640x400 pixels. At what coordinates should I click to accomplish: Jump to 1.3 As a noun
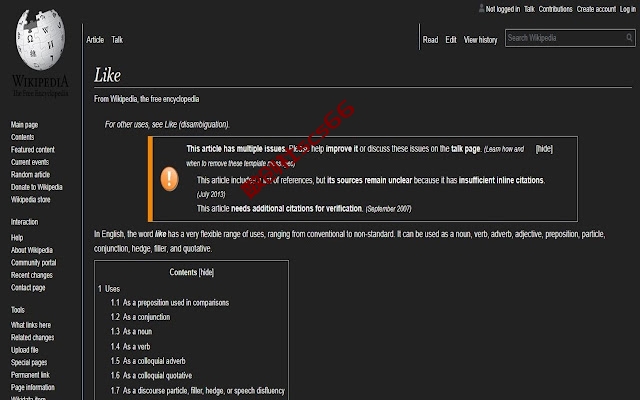[131, 332]
